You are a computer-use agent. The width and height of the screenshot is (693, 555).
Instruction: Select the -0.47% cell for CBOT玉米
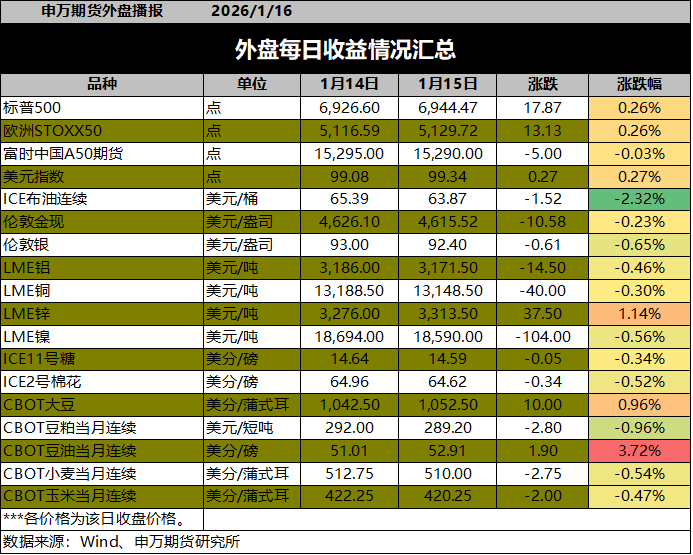click(640, 496)
